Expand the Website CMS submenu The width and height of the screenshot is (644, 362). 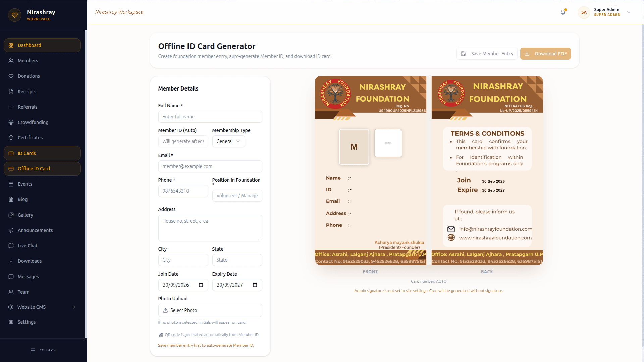coord(42,307)
